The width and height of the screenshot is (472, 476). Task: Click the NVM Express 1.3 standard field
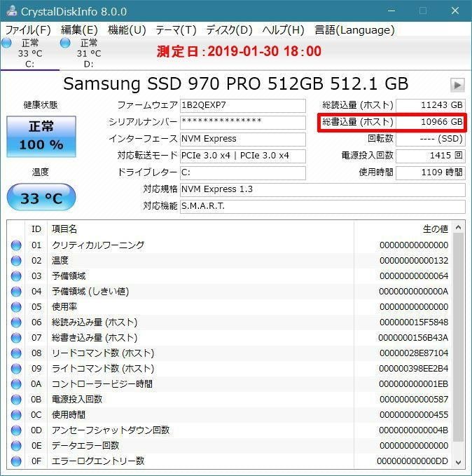(322, 190)
